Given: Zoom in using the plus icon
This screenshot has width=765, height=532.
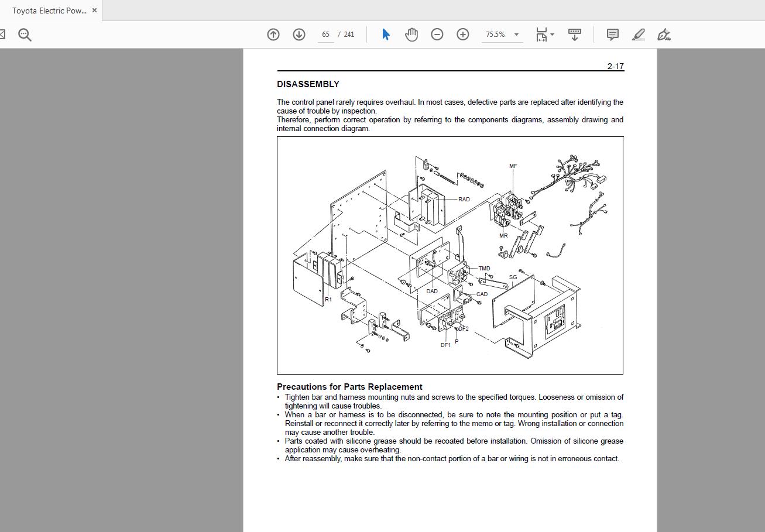Looking at the screenshot, I should click(462, 35).
